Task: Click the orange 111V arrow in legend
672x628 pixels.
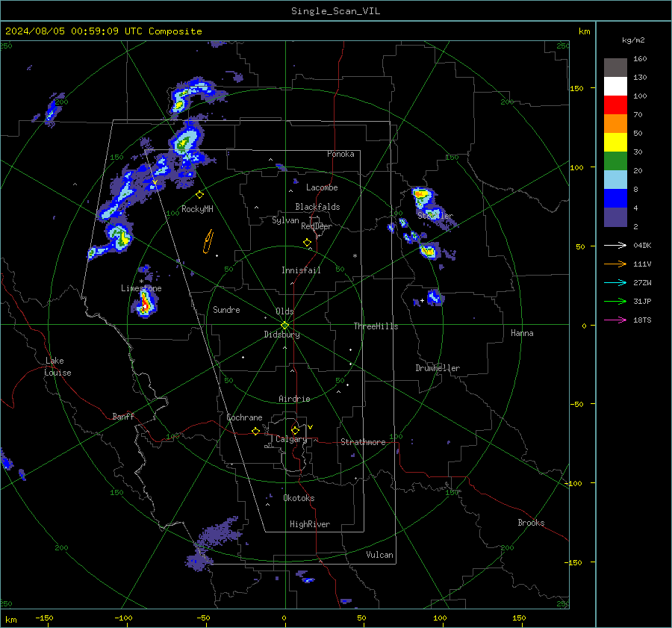Action: (615, 264)
